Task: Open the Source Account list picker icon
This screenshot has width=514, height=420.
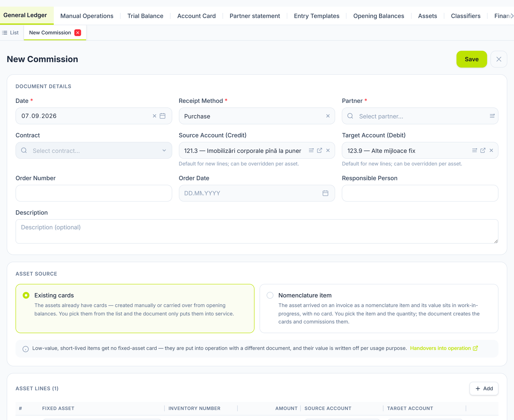Action: click(311, 151)
